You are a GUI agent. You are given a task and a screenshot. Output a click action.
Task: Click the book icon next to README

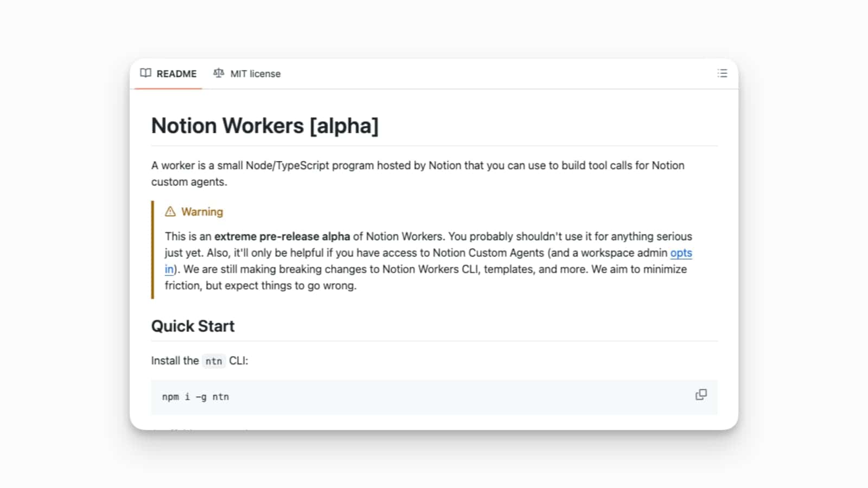pos(145,73)
